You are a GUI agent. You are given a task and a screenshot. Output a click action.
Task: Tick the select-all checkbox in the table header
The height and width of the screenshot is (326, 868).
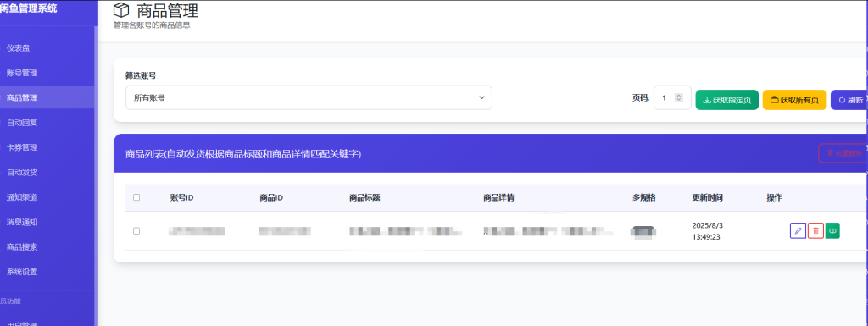pos(136,197)
